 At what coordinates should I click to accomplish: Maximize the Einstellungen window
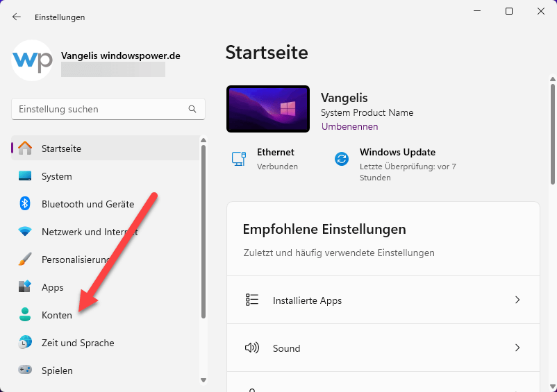click(508, 11)
